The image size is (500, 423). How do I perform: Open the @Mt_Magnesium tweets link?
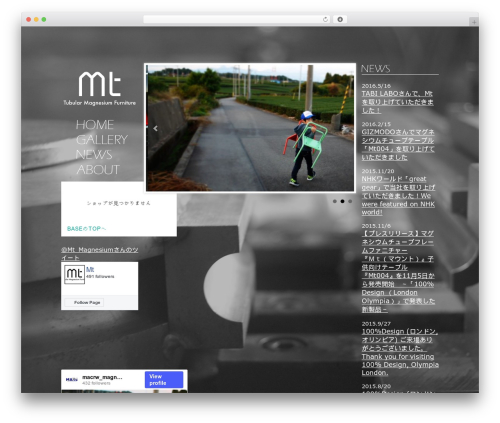pos(99,254)
